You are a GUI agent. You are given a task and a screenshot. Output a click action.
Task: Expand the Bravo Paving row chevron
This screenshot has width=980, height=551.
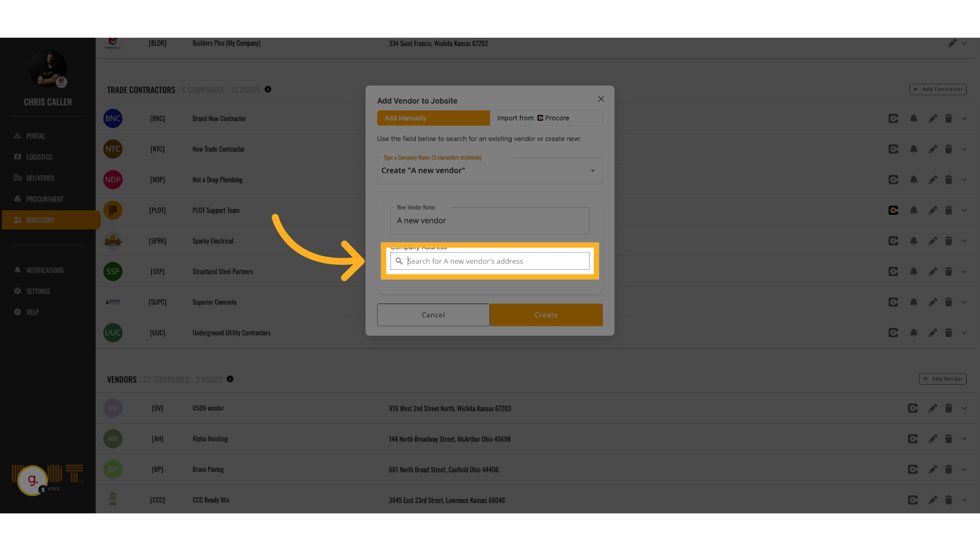pyautogui.click(x=964, y=469)
